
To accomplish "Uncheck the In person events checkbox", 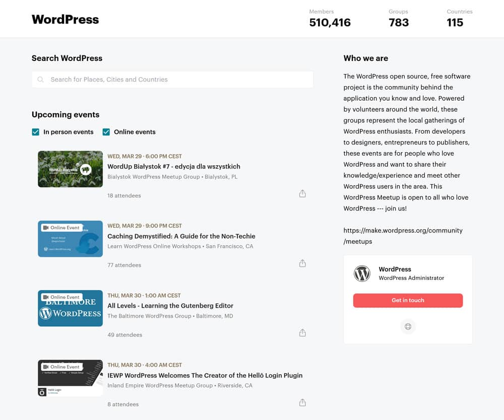I will [36, 132].
